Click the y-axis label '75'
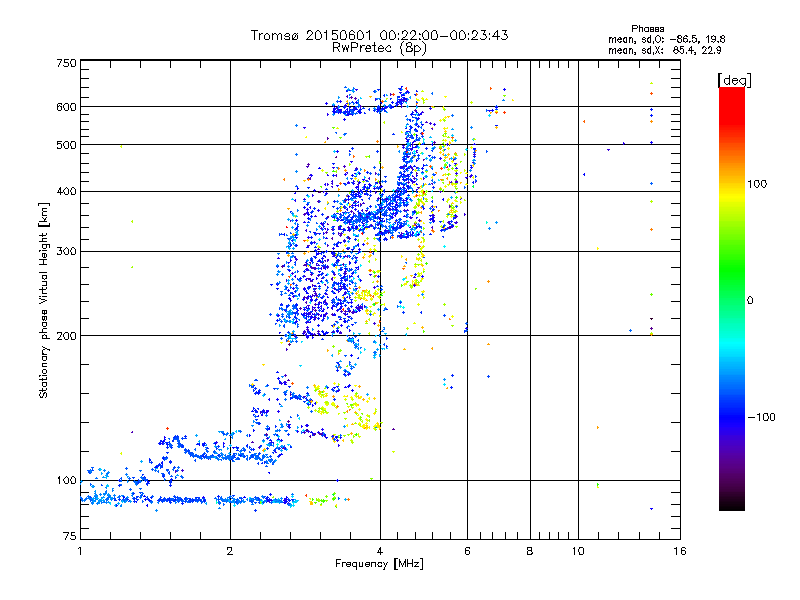 click(x=70, y=536)
